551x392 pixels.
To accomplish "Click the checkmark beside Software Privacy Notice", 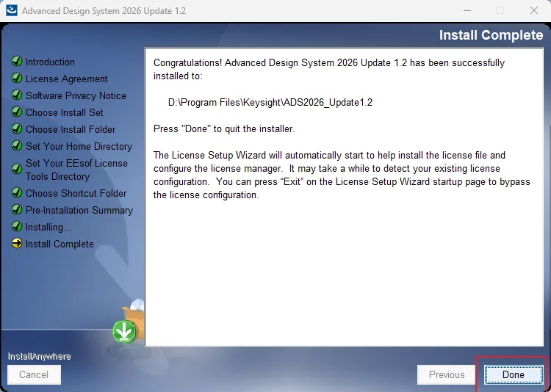I will [x=16, y=95].
